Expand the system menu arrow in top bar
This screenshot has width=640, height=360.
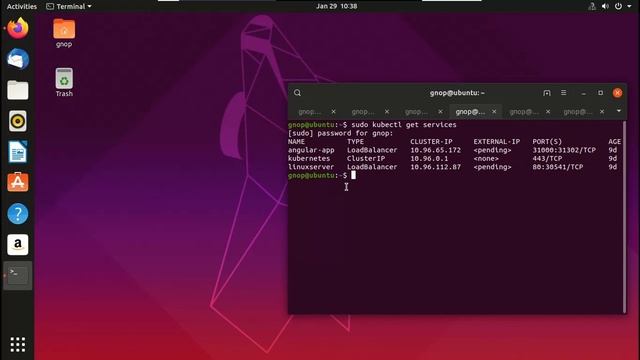click(x=629, y=6)
